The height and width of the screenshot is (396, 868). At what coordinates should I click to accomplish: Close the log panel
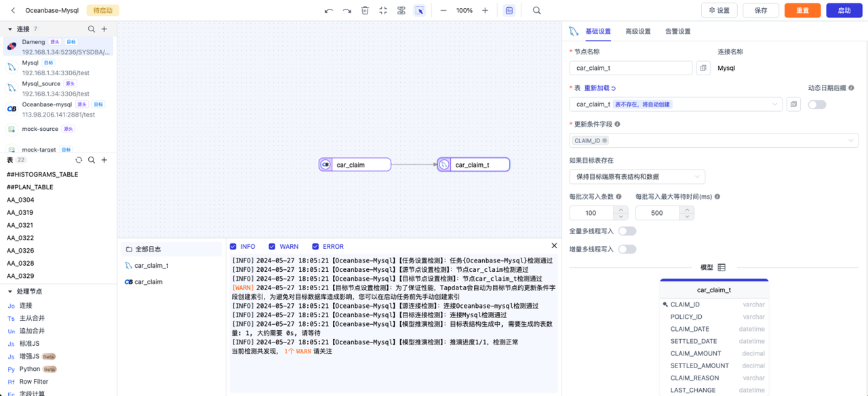click(554, 245)
